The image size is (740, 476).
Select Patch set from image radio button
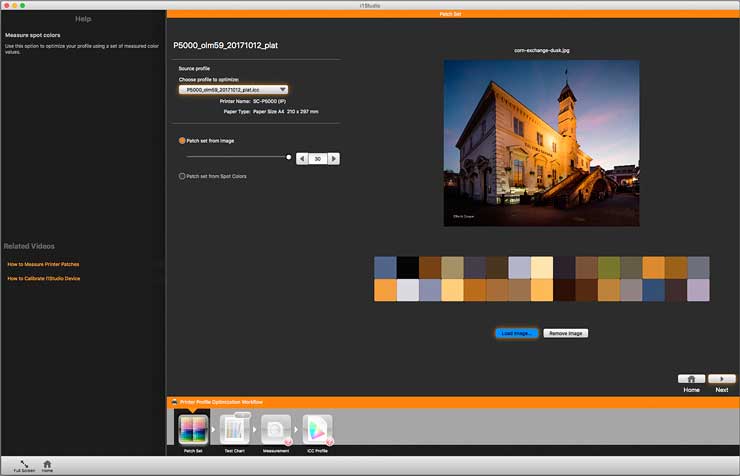tap(182, 141)
